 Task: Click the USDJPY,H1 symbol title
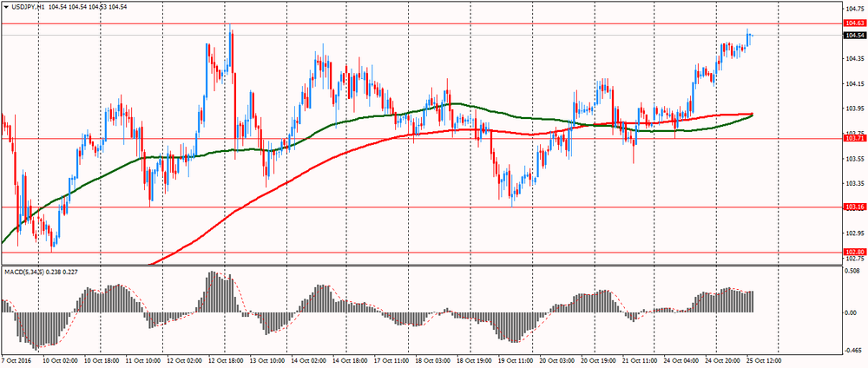(27, 6)
